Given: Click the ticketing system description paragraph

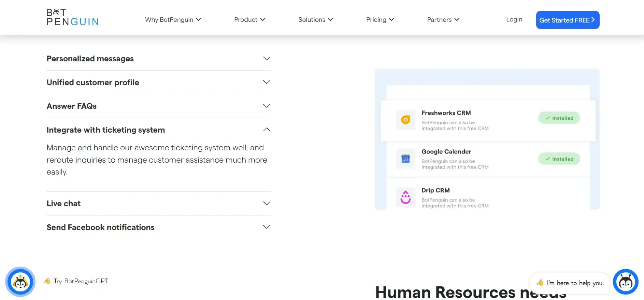Looking at the screenshot, I should [157, 160].
